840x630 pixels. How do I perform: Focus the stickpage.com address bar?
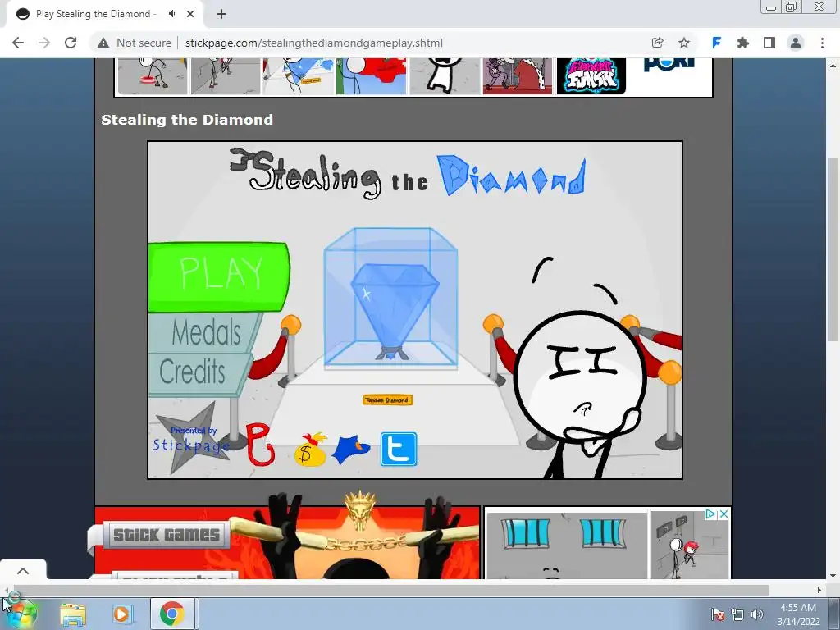314,43
